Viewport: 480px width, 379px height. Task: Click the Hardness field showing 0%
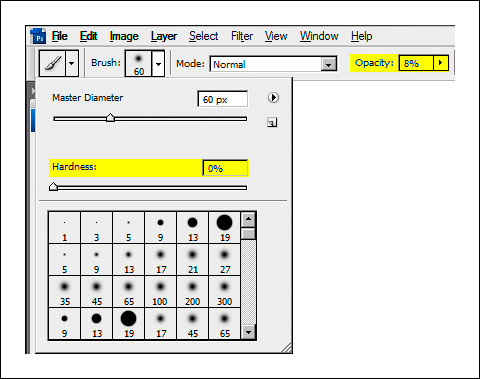(x=225, y=168)
